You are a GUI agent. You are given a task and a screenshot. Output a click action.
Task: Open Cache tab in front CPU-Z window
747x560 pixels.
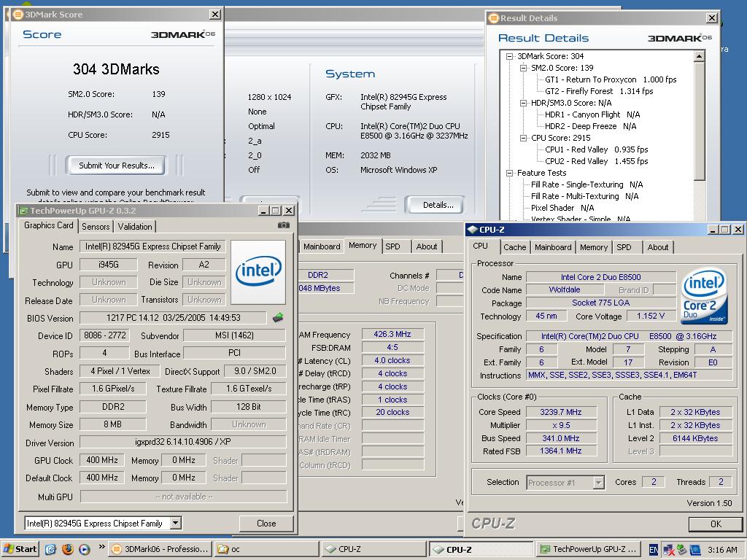(x=515, y=247)
